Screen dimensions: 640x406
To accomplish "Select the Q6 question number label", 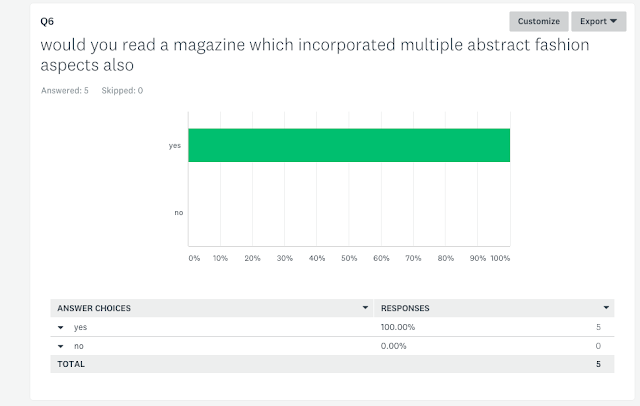I will tap(47, 21).
